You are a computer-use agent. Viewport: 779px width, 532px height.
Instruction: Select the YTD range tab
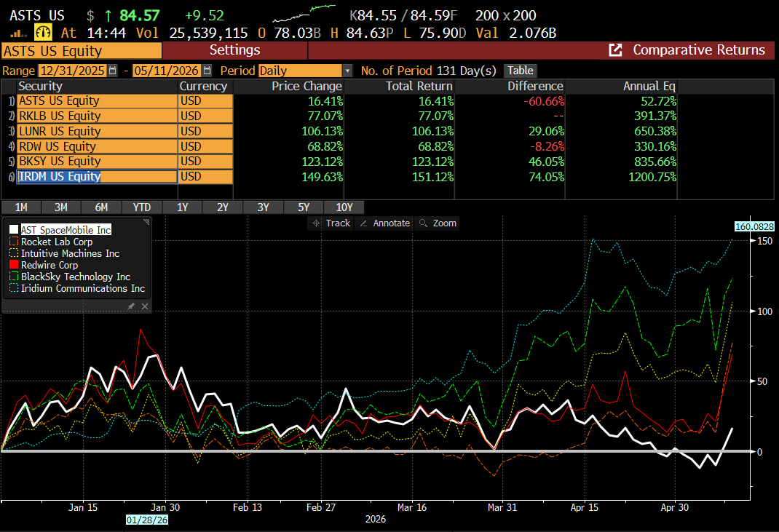pos(142,207)
